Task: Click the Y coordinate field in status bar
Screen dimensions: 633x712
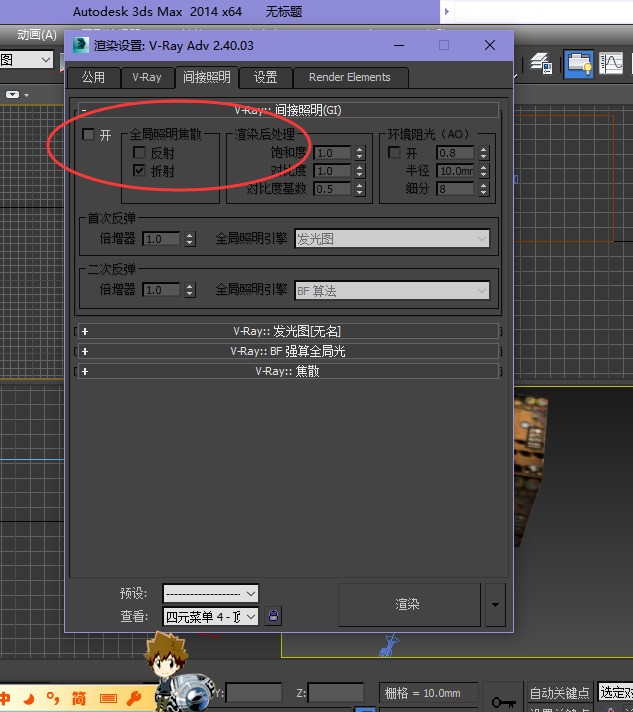Action: (253, 693)
